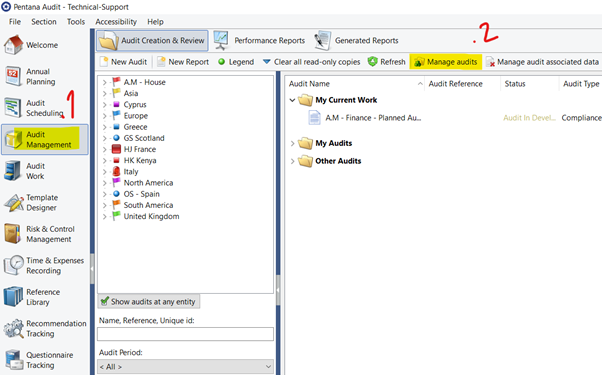
Task: Open Time & Expenses Recording clock icon
Action: (13, 265)
